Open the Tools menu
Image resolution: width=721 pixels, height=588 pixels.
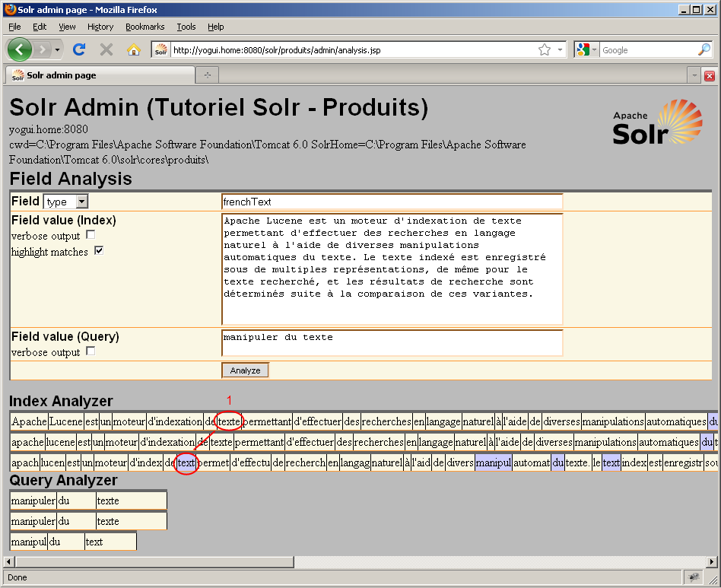tap(186, 27)
